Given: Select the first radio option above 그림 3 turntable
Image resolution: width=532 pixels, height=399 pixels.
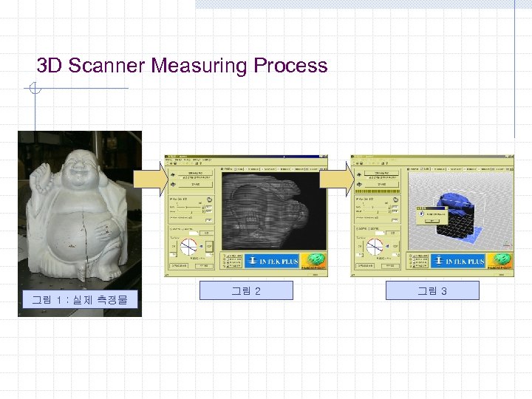Looking at the screenshot, I should tap(357, 228).
